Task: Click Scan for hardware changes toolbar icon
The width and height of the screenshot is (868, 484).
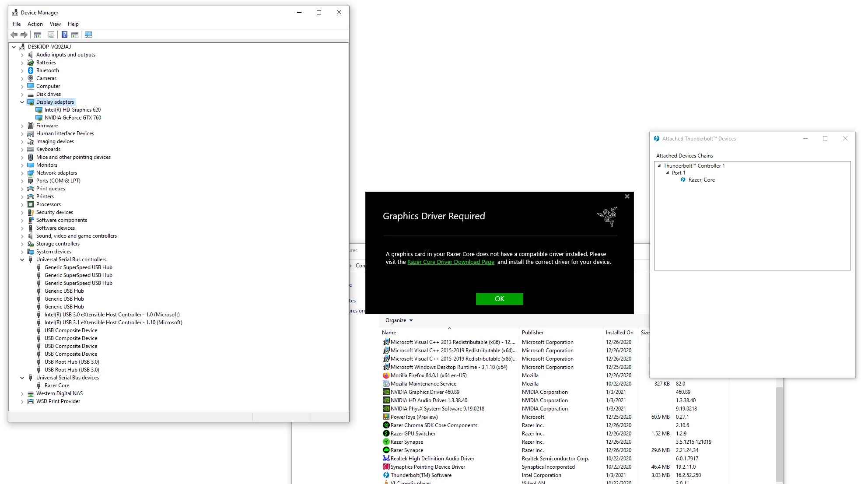Action: click(x=88, y=35)
